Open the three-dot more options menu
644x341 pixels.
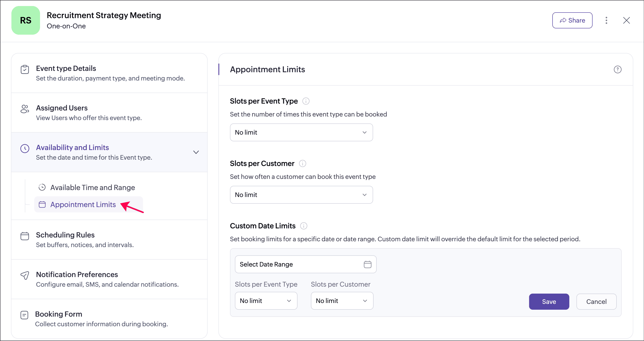point(606,21)
